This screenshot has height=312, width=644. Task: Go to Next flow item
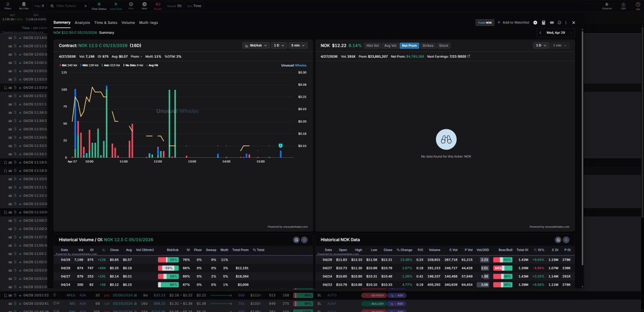coord(144,4)
